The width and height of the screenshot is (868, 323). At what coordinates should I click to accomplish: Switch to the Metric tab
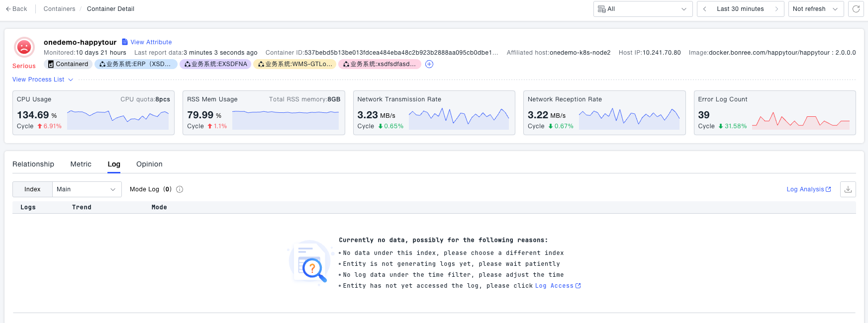pos(81,164)
